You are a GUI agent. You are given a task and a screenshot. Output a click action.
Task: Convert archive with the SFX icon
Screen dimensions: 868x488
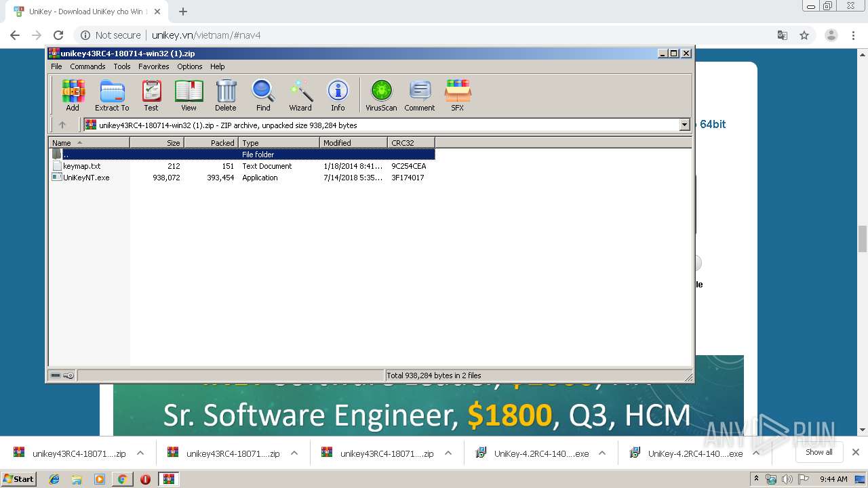[458, 95]
